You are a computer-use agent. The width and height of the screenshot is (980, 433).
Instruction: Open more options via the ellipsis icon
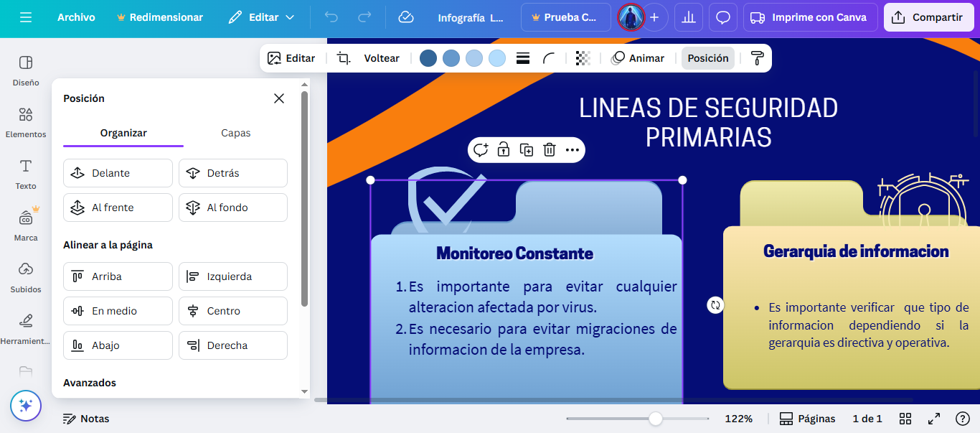click(572, 149)
